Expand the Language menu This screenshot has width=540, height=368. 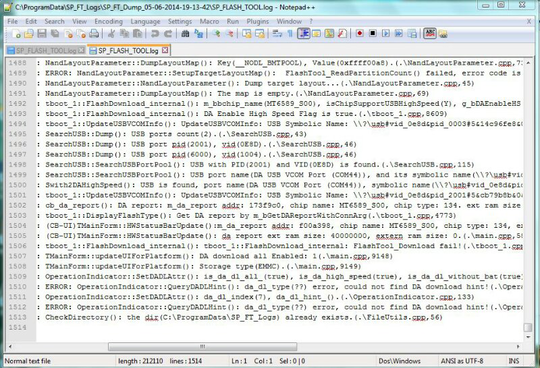pos(145,21)
